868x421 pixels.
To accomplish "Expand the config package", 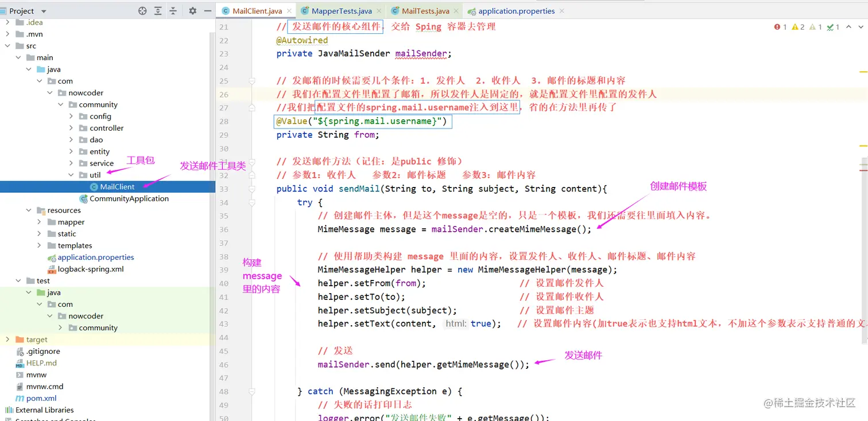I will pos(71,116).
